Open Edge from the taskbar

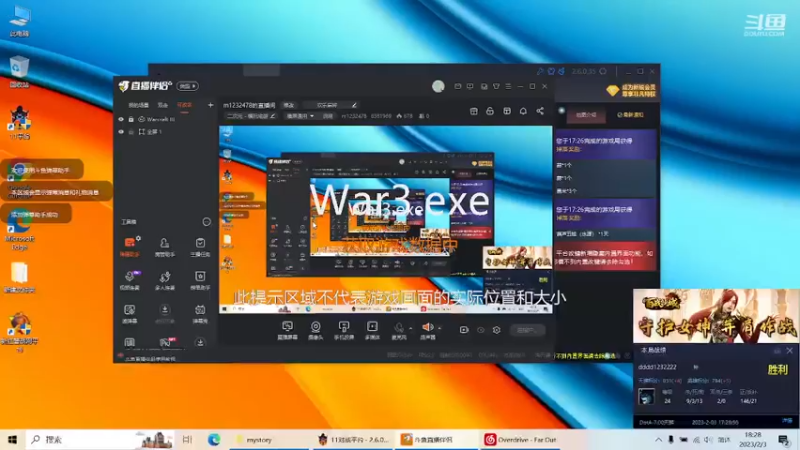pyautogui.click(x=214, y=439)
